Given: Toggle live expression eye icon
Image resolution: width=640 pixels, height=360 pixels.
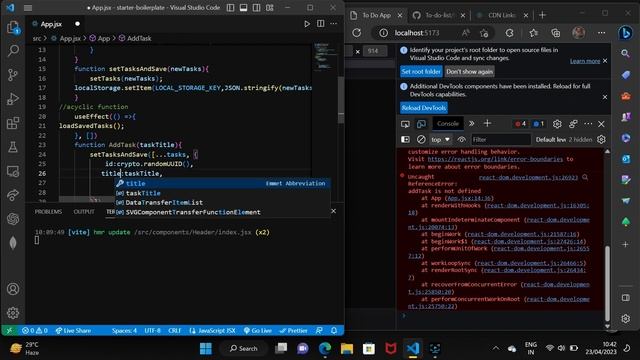Looking at the screenshot, I should [x=462, y=140].
